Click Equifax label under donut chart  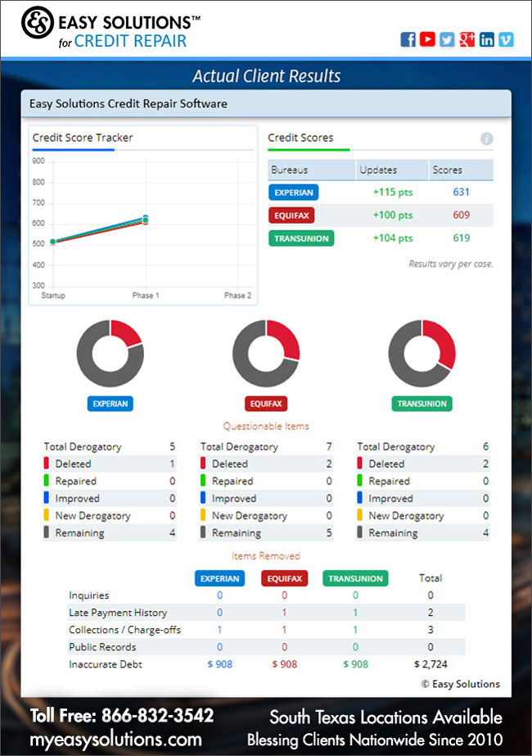(266, 404)
